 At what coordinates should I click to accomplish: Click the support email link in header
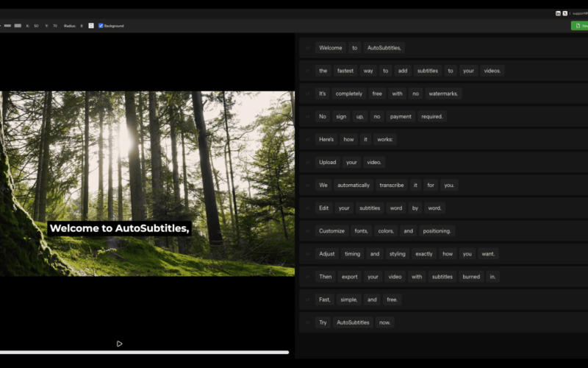581,13
